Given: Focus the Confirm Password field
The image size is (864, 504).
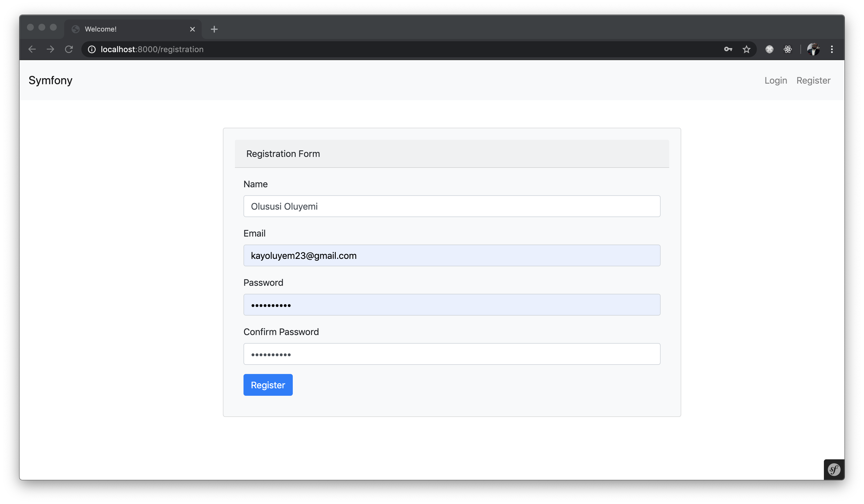Looking at the screenshot, I should pyautogui.click(x=451, y=354).
